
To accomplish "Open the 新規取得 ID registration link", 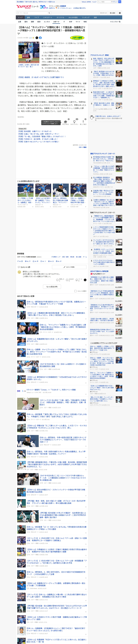I will pyautogui.click(x=63, y=6).
